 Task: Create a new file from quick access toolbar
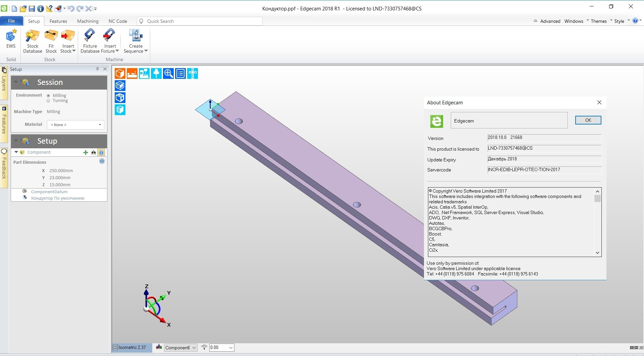14,8
